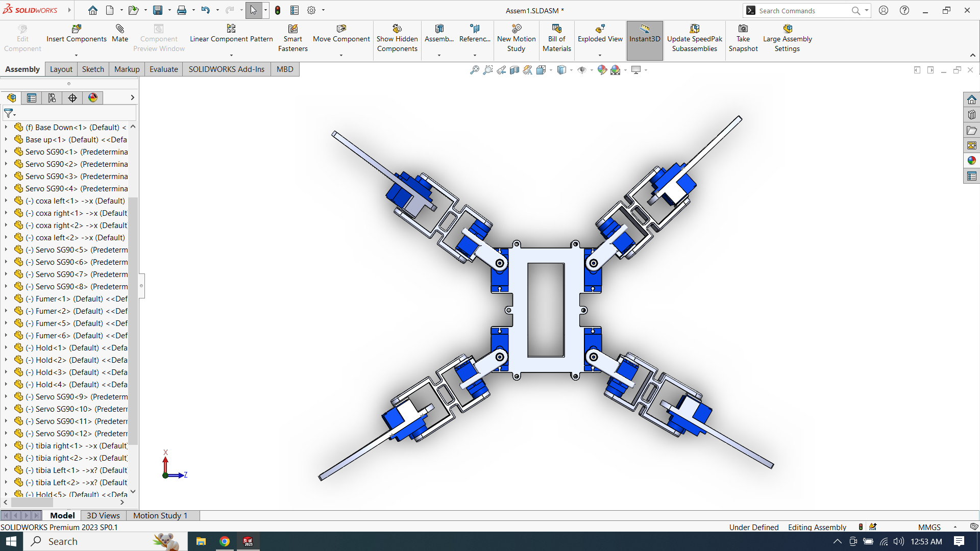Switch to the Sketch ribbon tab
Viewport: 980px width, 551px height.
pyautogui.click(x=92, y=69)
